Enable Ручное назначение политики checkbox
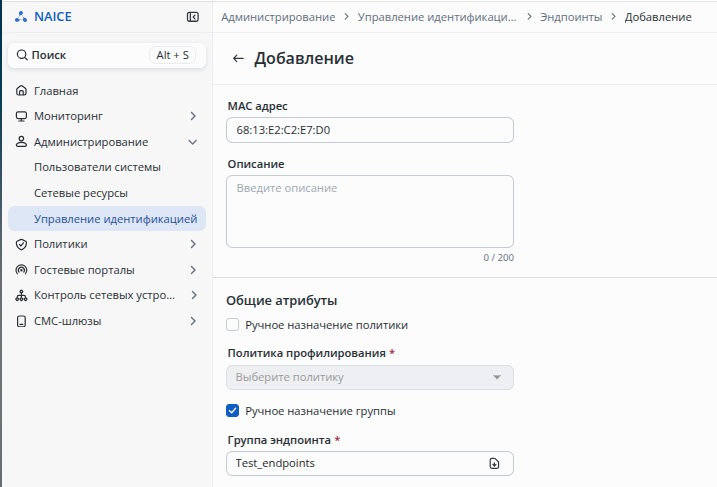Viewport: 717px width, 487px height. click(x=233, y=325)
